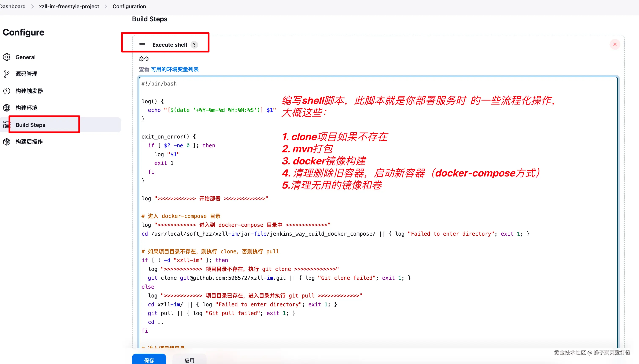
Task: Open 可用的环境变量列表 link
Action: (x=174, y=69)
